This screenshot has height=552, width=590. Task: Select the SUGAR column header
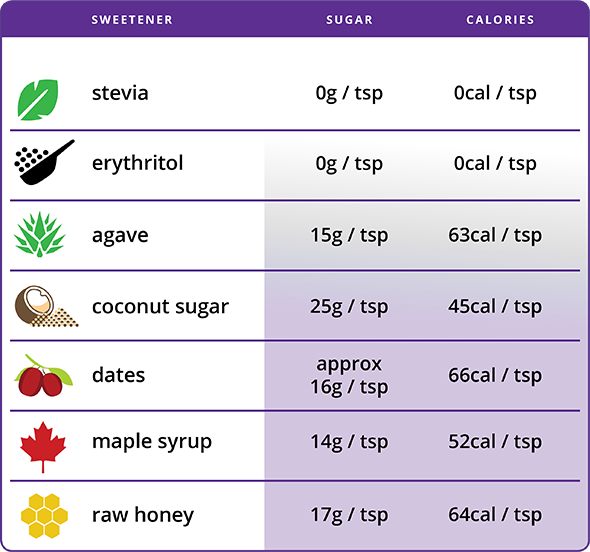[x=350, y=20]
